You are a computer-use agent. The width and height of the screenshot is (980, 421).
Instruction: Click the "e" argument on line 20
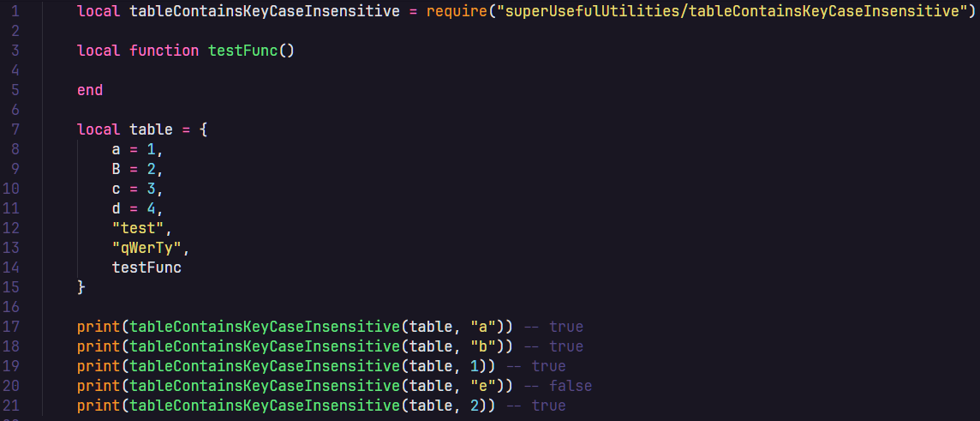click(483, 386)
